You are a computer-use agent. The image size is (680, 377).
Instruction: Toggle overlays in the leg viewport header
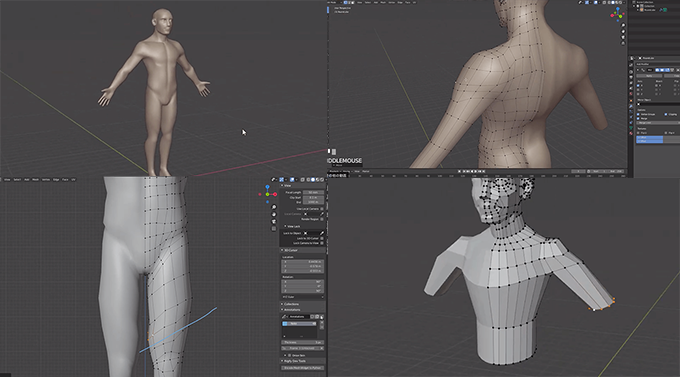(292, 180)
